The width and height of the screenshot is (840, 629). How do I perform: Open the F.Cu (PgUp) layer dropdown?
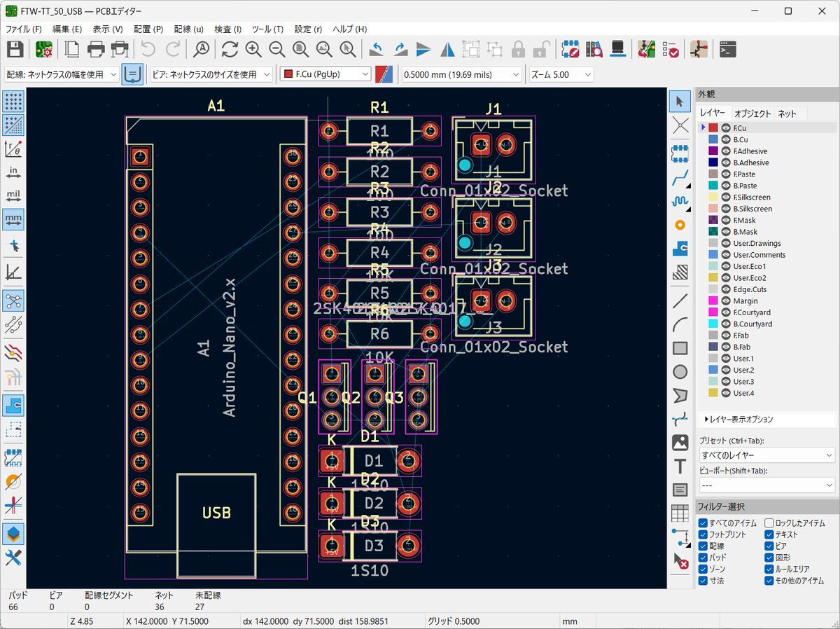(325, 74)
